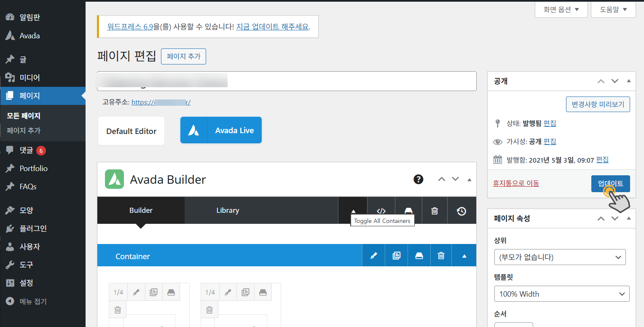
Task: Click the page title input field
Action: [287, 81]
